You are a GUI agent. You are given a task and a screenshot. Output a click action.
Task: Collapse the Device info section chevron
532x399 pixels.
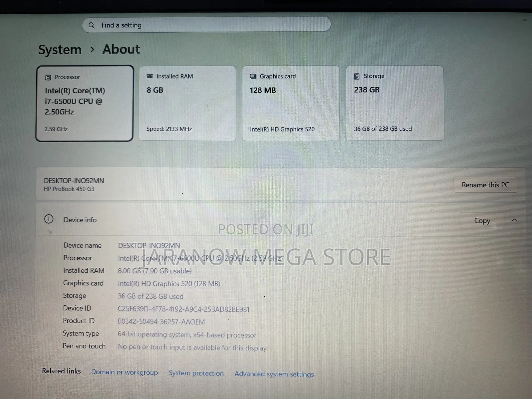pos(514,220)
